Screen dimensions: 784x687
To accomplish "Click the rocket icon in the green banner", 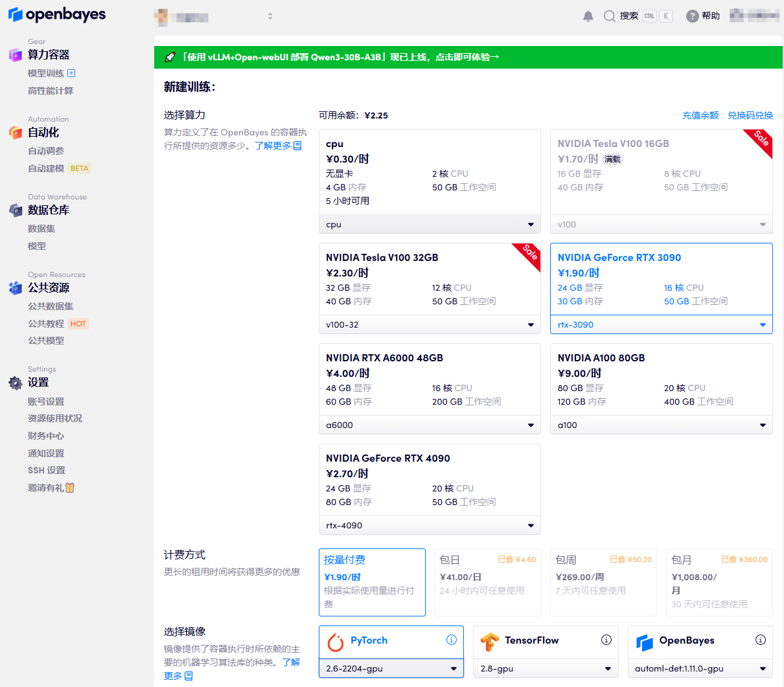I will [170, 57].
